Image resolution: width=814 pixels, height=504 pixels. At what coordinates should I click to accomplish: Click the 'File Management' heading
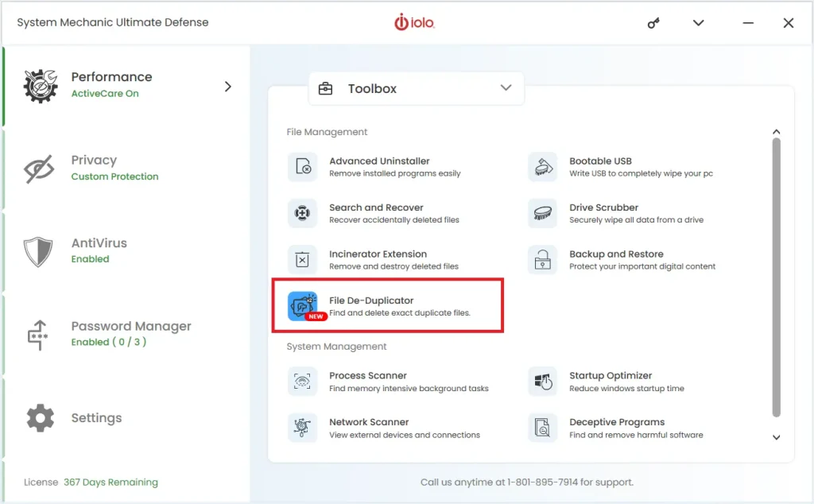[327, 132]
